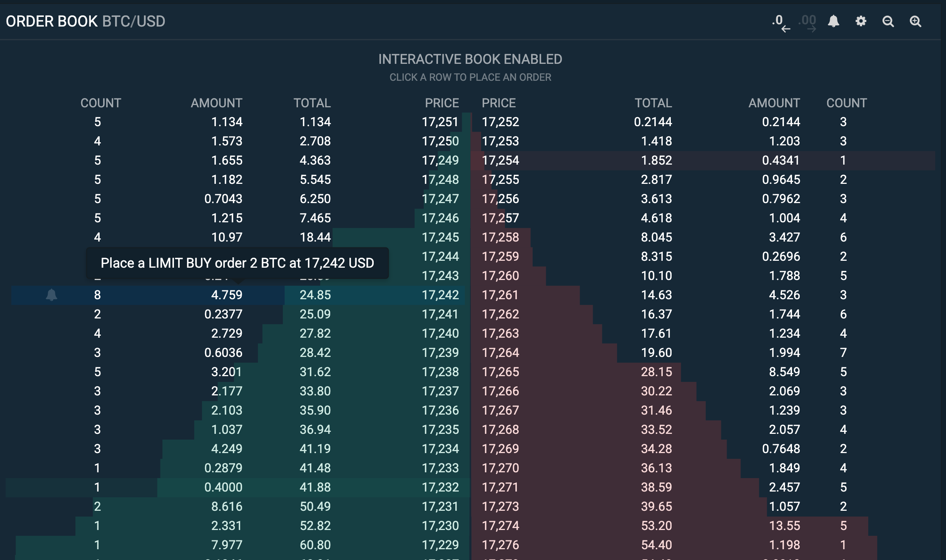Click ask price 17,258
The width and height of the screenshot is (946, 560).
point(500,237)
